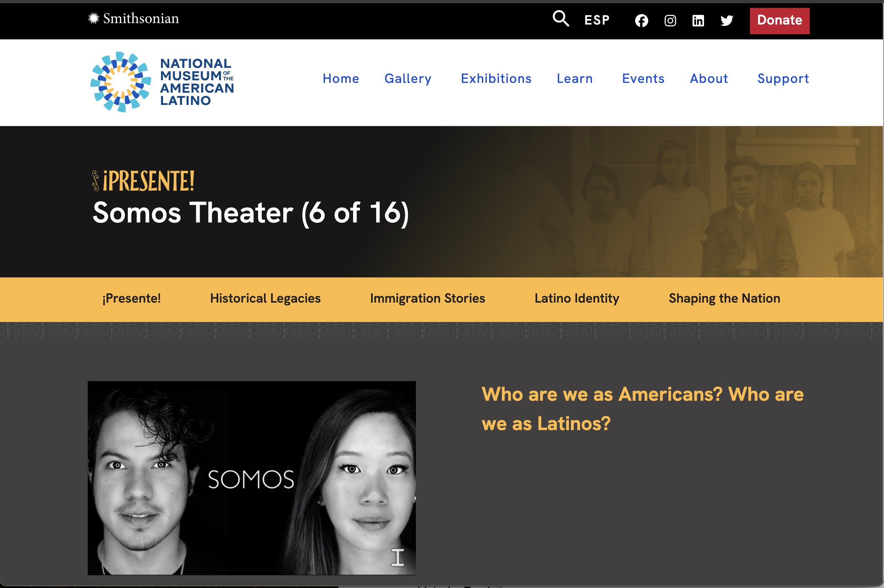Open the search magnifier icon
This screenshot has width=884, height=588.
tap(561, 18)
